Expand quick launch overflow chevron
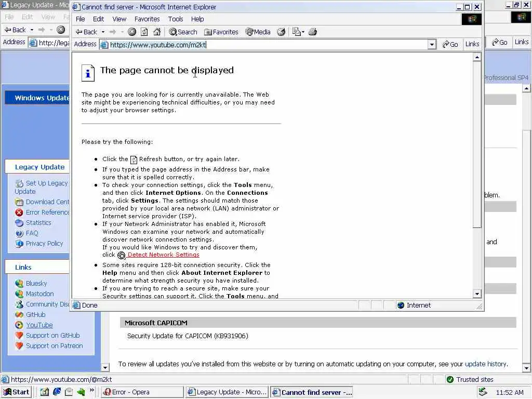 [x=91, y=391]
